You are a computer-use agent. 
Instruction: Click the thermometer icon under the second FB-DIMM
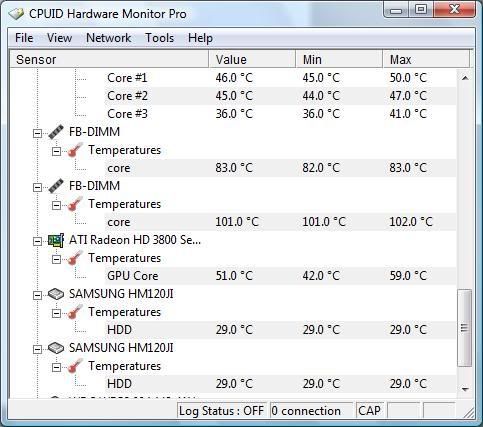point(75,204)
